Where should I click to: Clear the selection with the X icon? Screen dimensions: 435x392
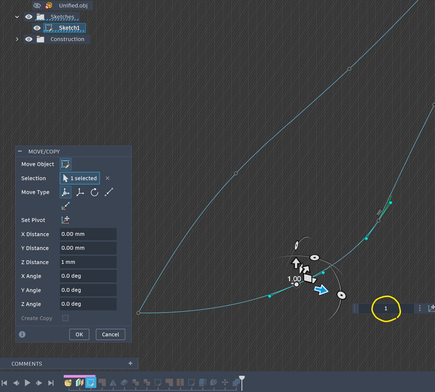pyautogui.click(x=107, y=178)
